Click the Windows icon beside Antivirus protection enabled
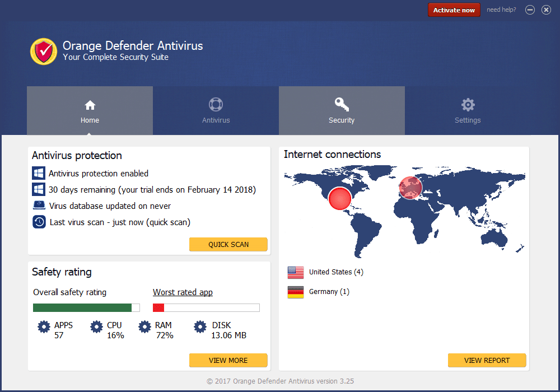The image size is (560, 392). [x=39, y=174]
